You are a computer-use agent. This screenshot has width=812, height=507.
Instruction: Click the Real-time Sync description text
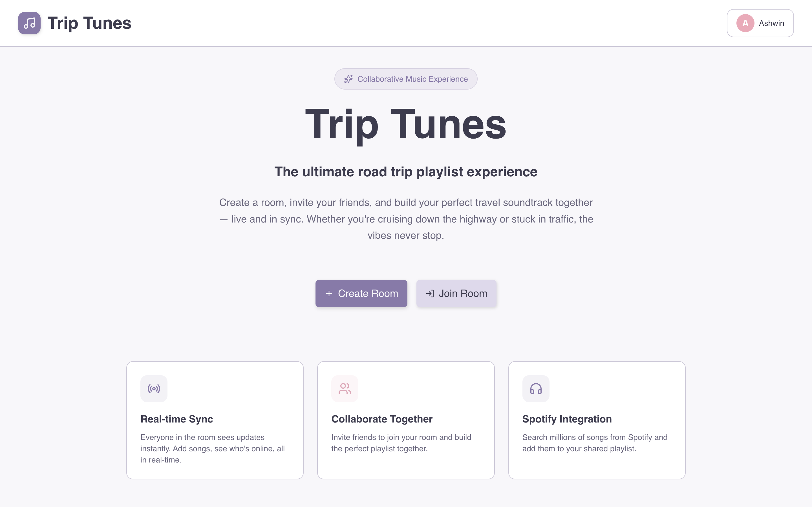coord(212,448)
